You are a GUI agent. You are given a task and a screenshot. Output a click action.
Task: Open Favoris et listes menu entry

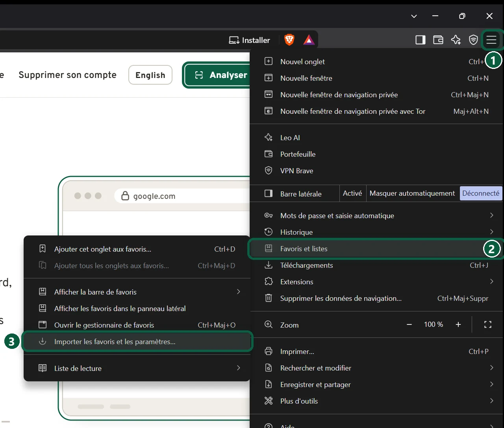click(x=376, y=248)
